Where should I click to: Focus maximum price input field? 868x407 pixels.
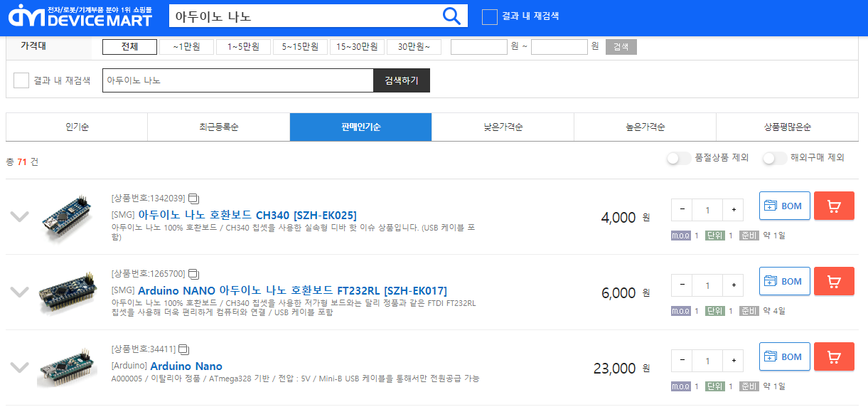click(559, 47)
